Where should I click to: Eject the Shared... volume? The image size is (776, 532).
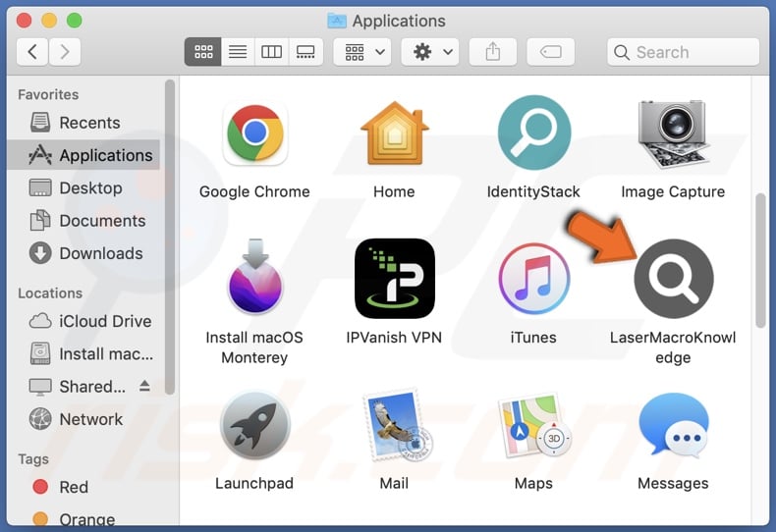pyautogui.click(x=144, y=386)
